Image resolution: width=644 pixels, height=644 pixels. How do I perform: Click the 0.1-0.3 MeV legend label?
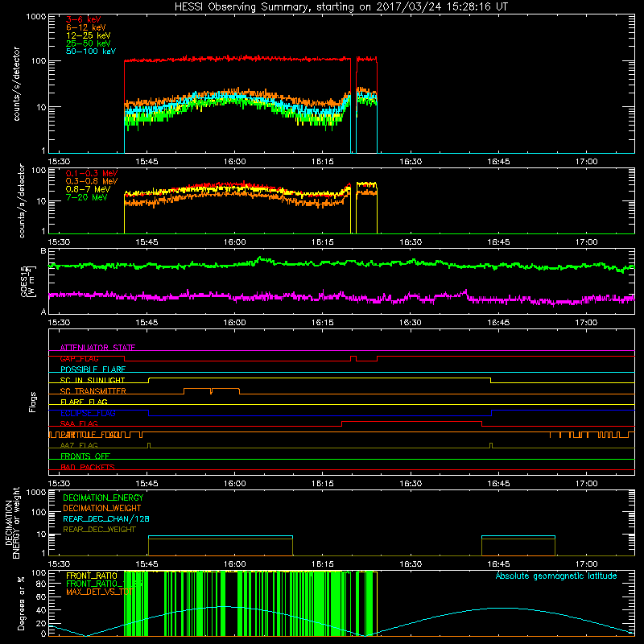(x=92, y=173)
